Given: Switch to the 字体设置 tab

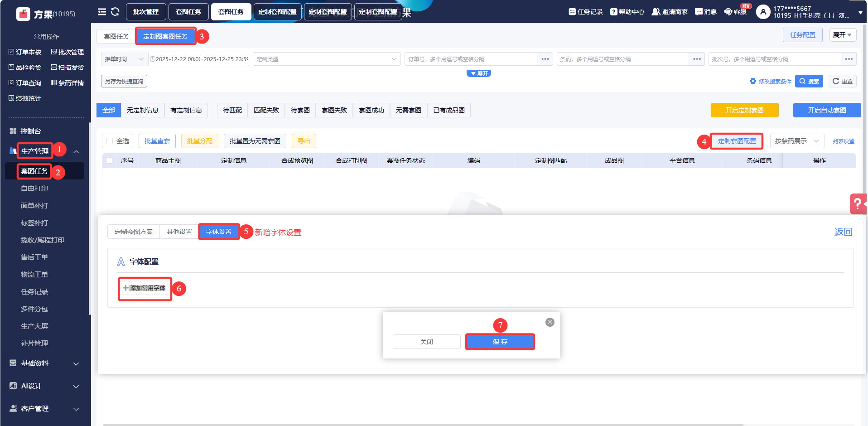Looking at the screenshot, I should point(219,232).
